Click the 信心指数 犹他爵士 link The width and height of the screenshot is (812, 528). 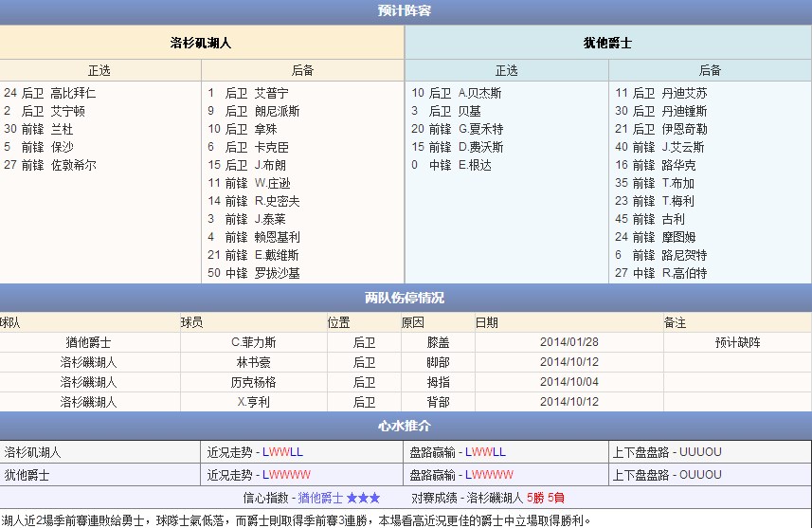point(320,498)
